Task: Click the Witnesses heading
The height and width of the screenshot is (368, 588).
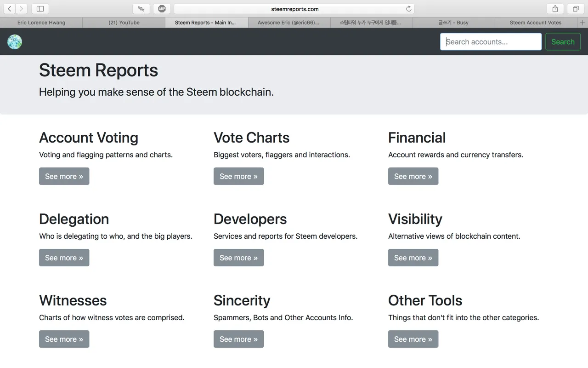Action: (x=73, y=300)
